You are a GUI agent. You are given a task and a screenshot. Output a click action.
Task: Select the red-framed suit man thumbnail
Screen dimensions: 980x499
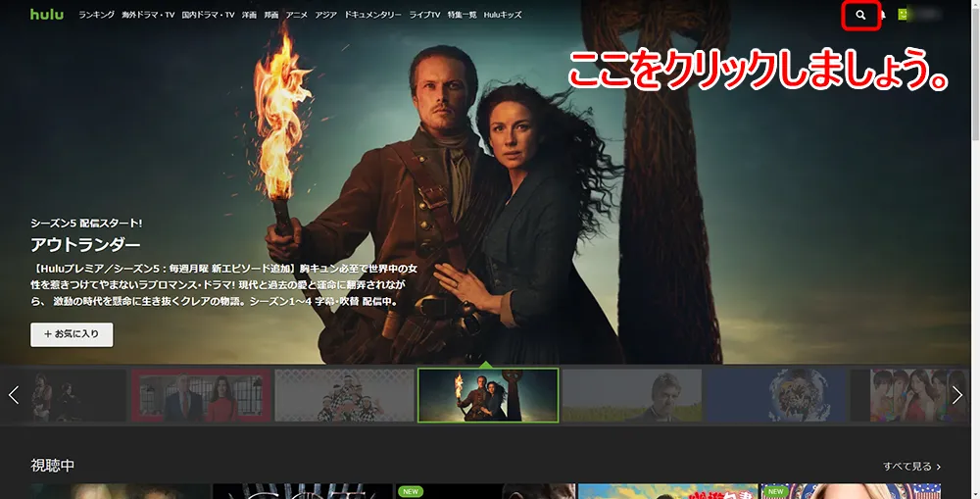pos(201,395)
